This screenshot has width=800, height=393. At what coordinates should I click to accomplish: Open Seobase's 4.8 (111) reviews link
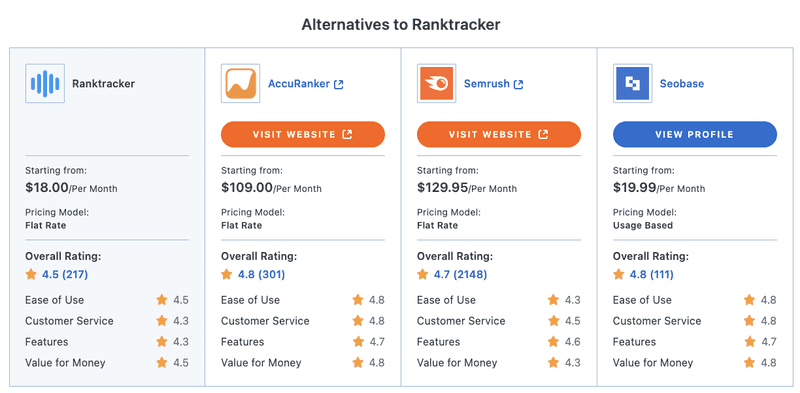click(652, 275)
